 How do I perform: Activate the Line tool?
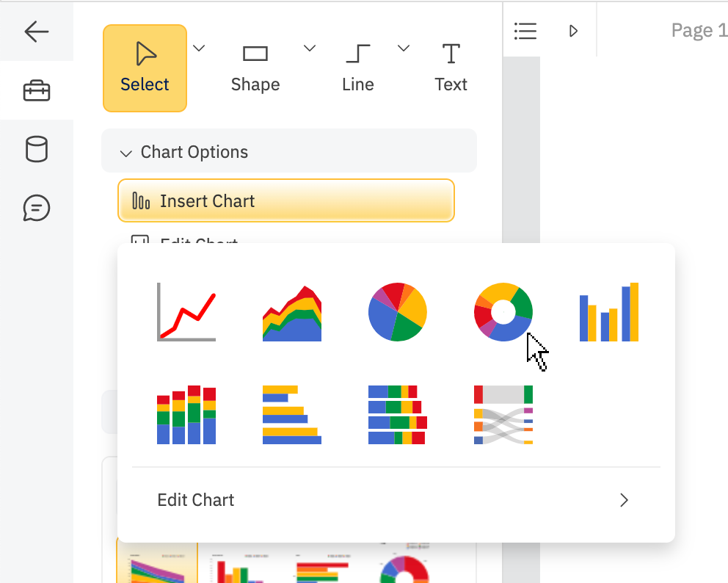pos(357,65)
